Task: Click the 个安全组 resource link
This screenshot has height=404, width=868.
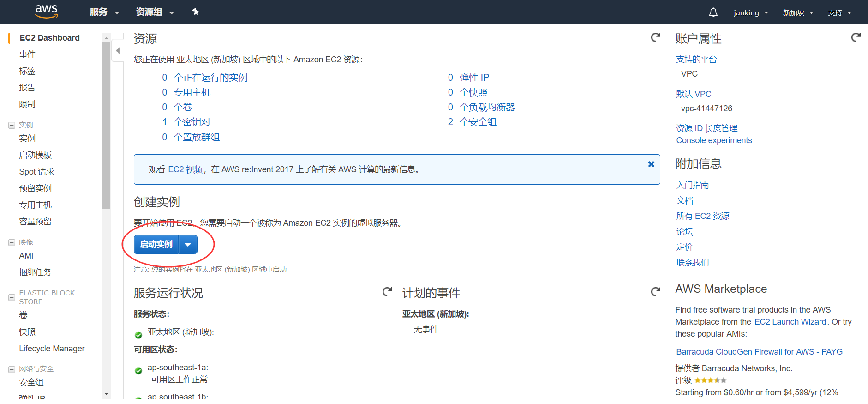Action: 478,122
